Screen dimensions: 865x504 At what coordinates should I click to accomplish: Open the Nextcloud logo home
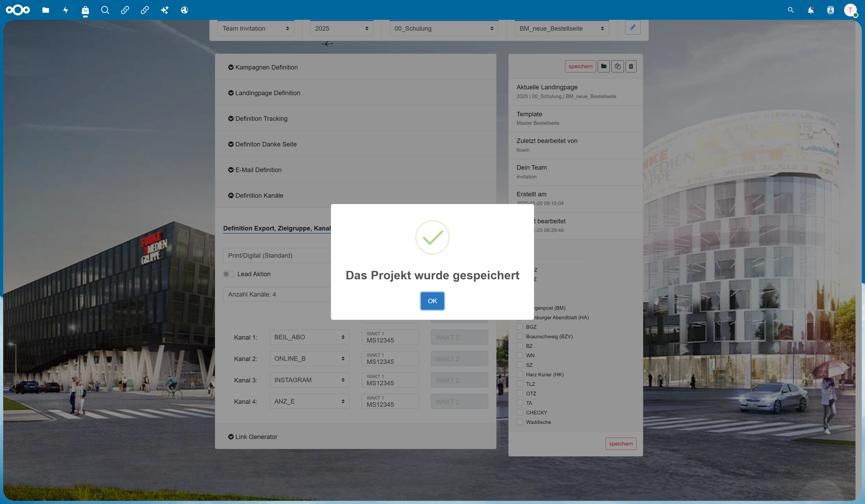pyautogui.click(x=18, y=10)
